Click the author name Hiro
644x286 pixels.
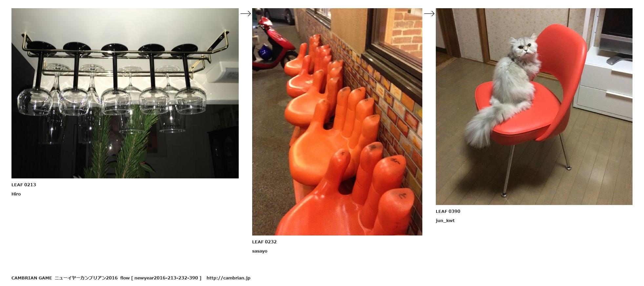click(x=16, y=194)
